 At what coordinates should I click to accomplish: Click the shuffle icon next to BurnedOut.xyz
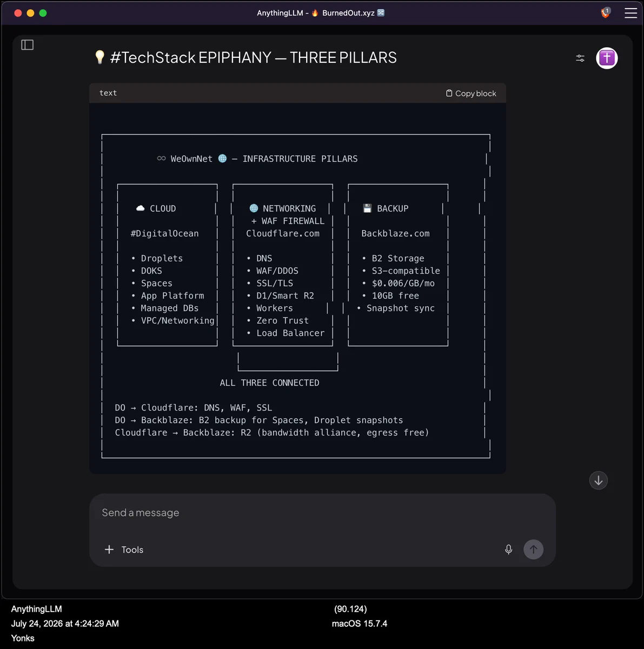click(x=381, y=12)
